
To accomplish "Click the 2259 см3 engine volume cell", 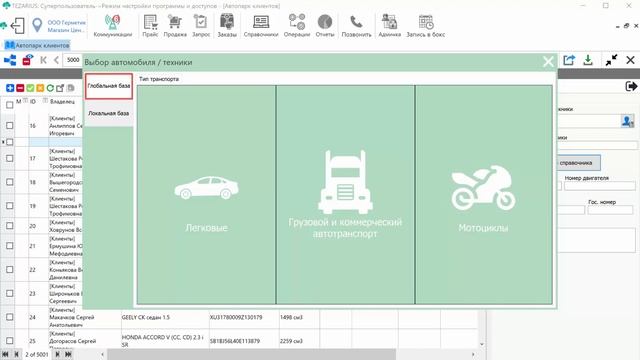I will [299, 341].
